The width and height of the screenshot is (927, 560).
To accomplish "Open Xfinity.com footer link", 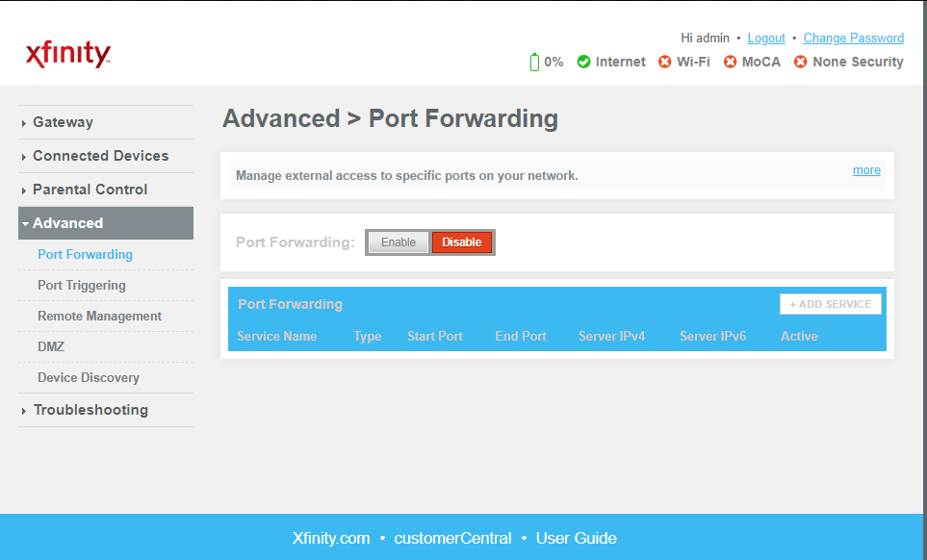I will click(x=331, y=538).
